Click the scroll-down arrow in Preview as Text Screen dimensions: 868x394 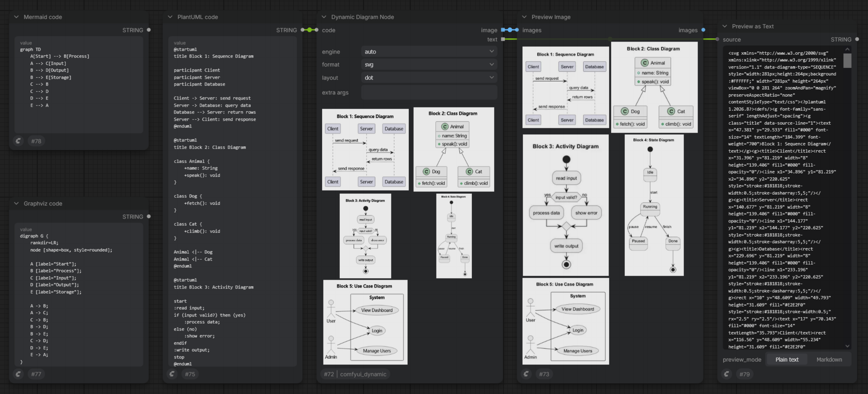tap(847, 346)
